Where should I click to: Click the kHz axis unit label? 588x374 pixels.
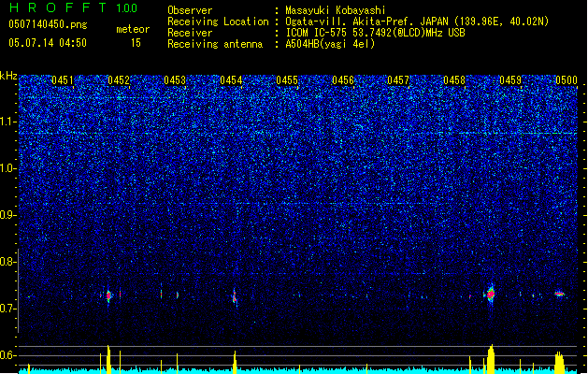[8, 76]
